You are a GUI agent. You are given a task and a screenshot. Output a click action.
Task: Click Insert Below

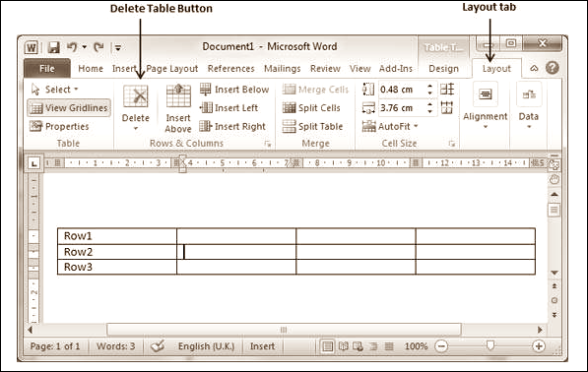click(234, 90)
